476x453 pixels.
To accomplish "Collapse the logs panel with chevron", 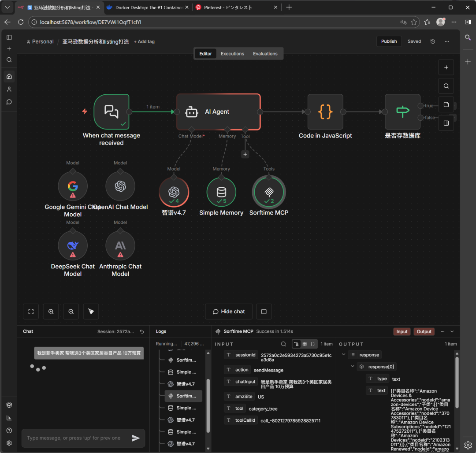I will pyautogui.click(x=452, y=332).
